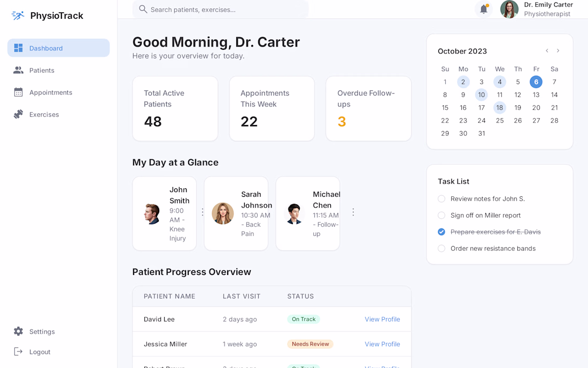
Task: Focus the Search patients, exercises field
Action: coord(220,10)
